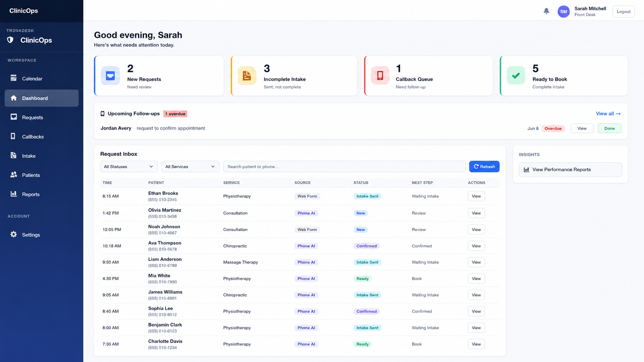
Task: Open the Incomplete Intake summary card
Action: point(294,76)
